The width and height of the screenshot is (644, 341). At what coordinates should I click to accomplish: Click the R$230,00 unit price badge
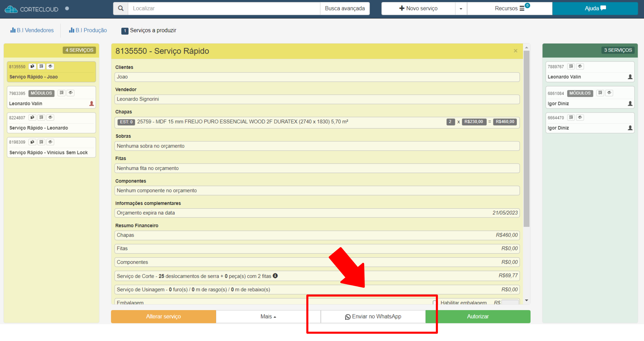pos(474,122)
